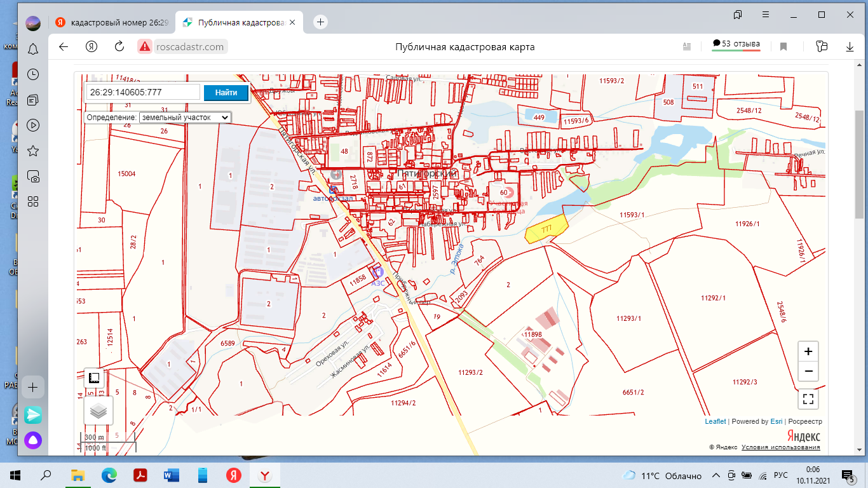Expand the 'земельный участок' dropdown
Viewport: 868px width, 488px height.
tap(185, 118)
